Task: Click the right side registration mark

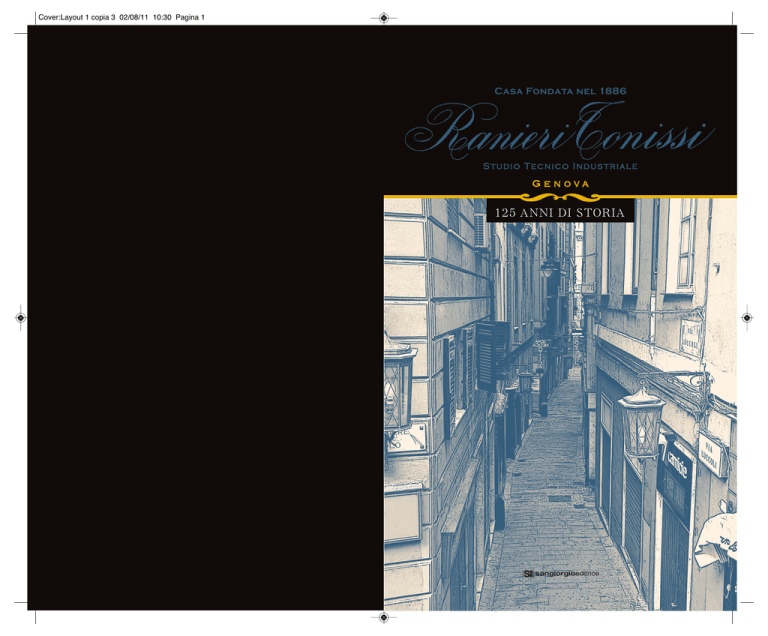Action: click(x=747, y=318)
